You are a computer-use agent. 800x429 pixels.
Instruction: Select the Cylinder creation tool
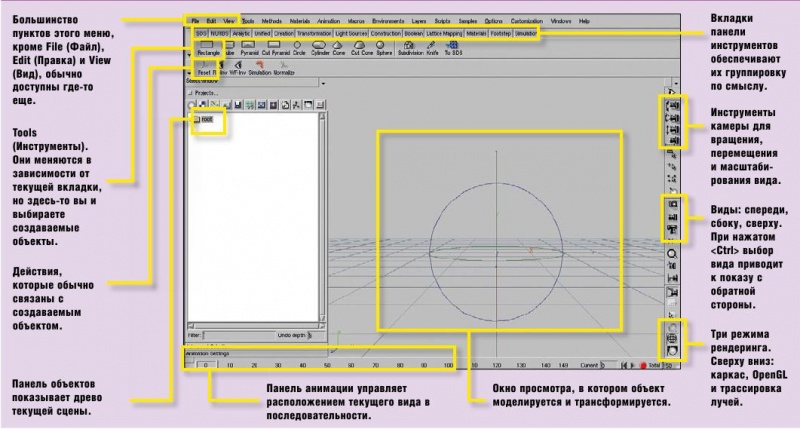click(x=320, y=48)
